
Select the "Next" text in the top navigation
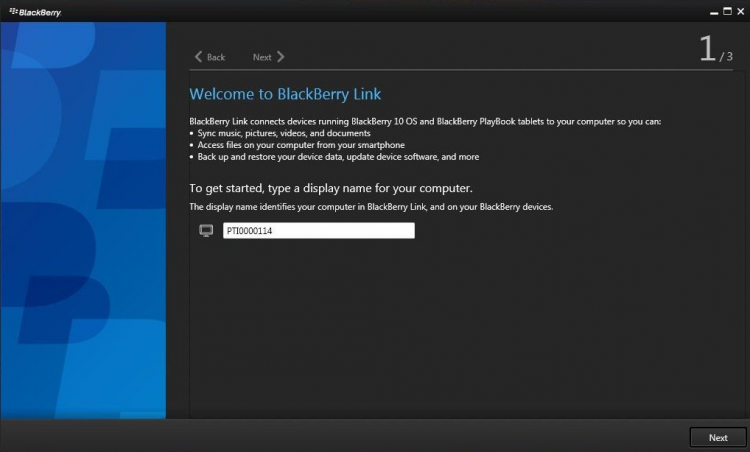[262, 57]
